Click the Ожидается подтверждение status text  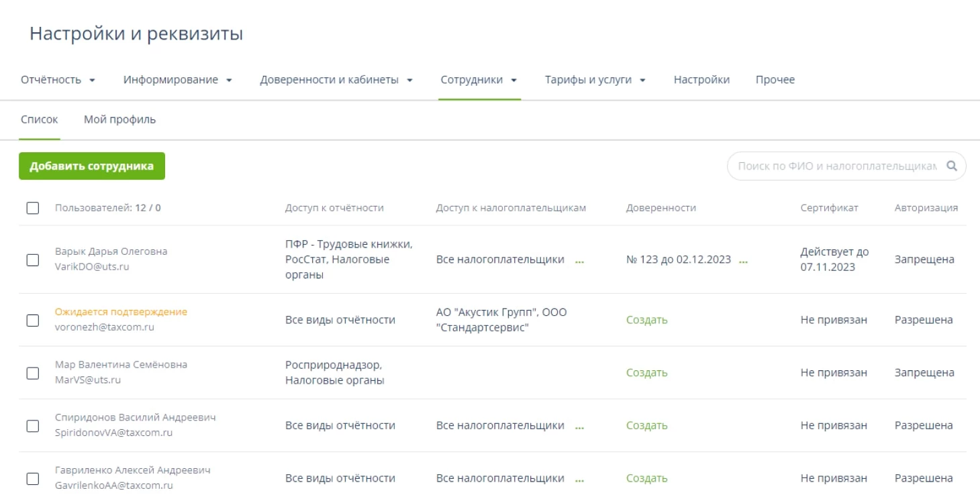pos(121,312)
